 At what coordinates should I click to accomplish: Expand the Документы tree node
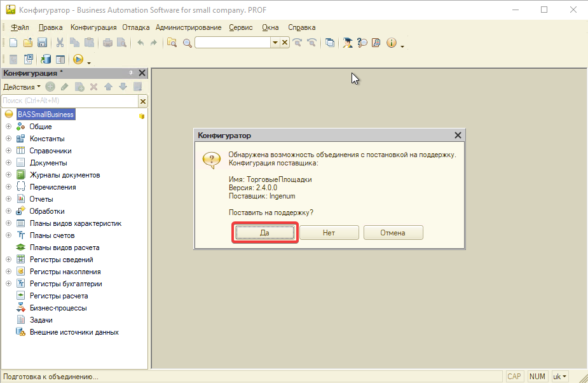pos(9,163)
